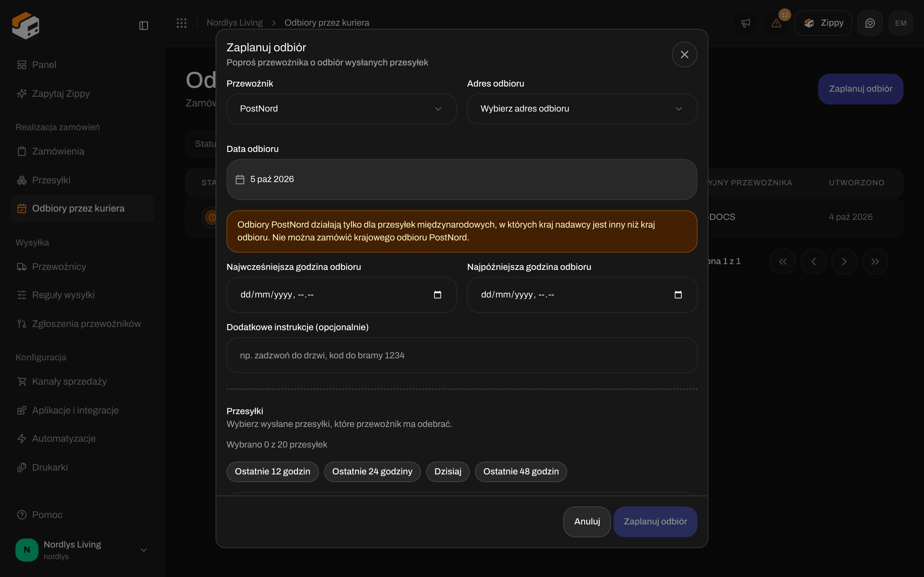This screenshot has width=924, height=577.
Task: Click the EM user avatar
Action: [x=901, y=23]
